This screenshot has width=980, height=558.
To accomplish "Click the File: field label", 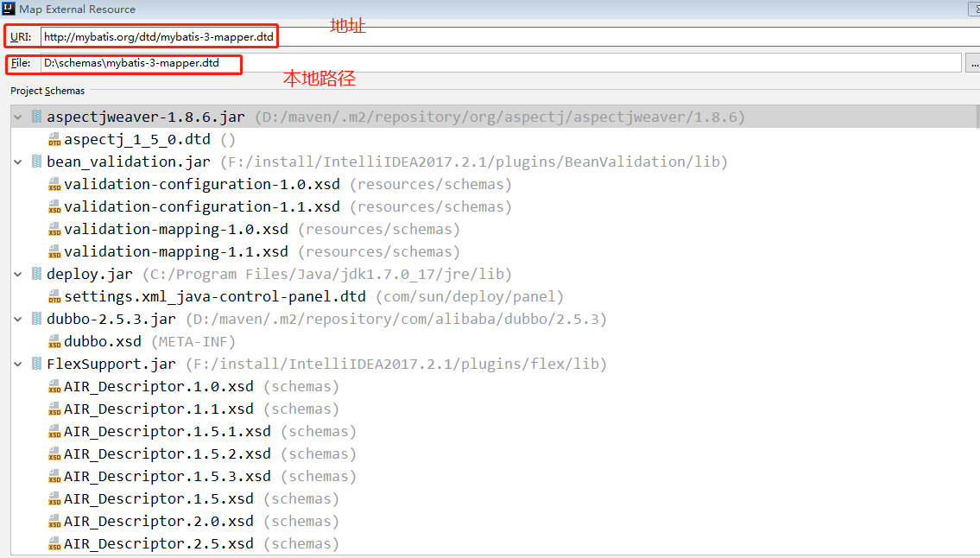I will tap(21, 63).
